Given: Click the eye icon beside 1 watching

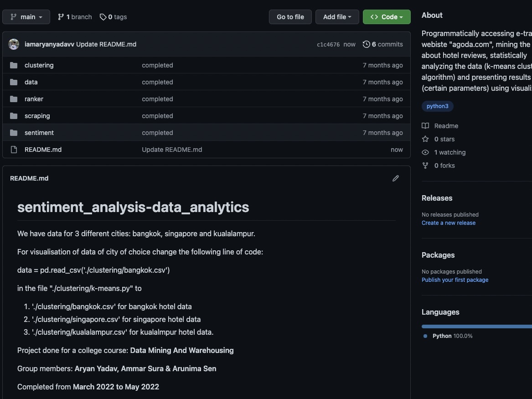Looking at the screenshot, I should pyautogui.click(x=425, y=152).
